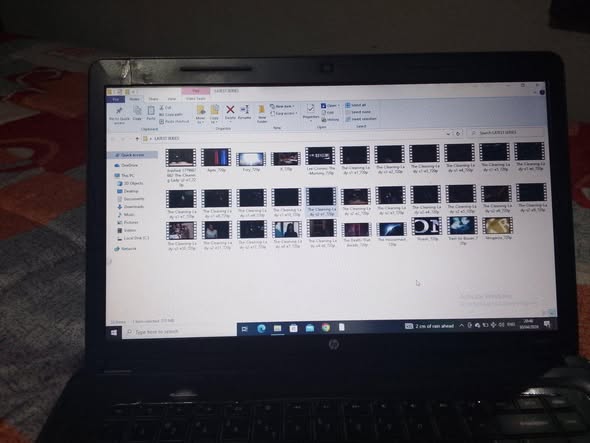Open Google Chrome from the taskbar
The image size is (590, 443).
pyautogui.click(x=325, y=327)
